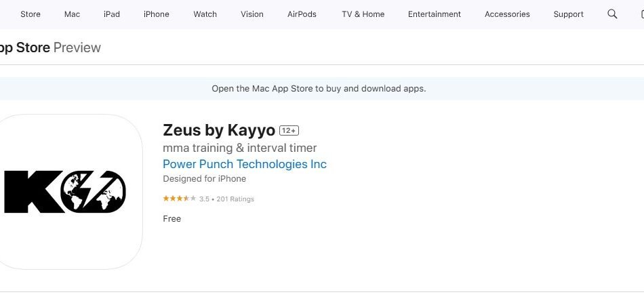Image resolution: width=644 pixels, height=303 pixels.
Task: Open the TV & Home menu
Action: tap(363, 14)
